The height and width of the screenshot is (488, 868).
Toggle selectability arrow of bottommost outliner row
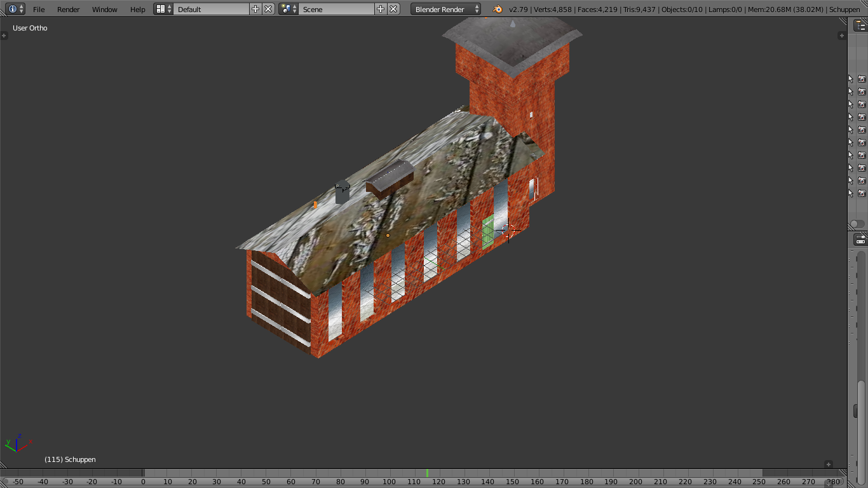tap(851, 193)
